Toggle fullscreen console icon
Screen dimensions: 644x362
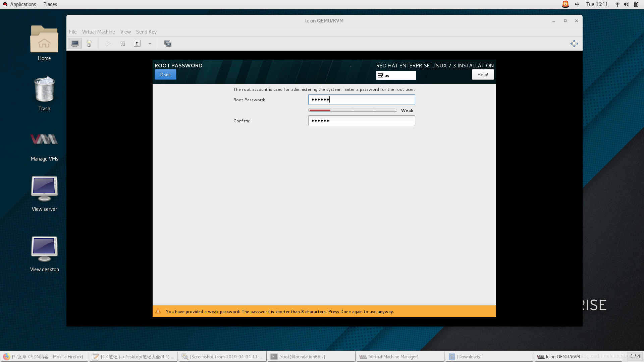pyautogui.click(x=574, y=44)
